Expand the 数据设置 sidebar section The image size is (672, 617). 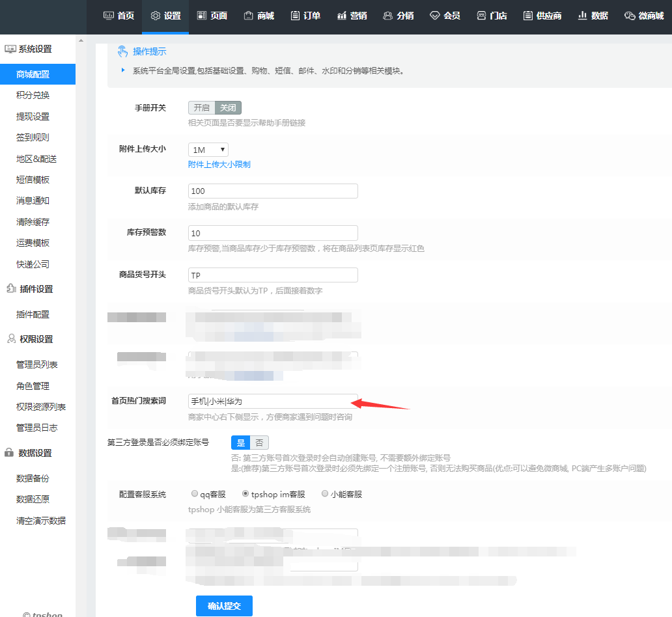click(36, 452)
